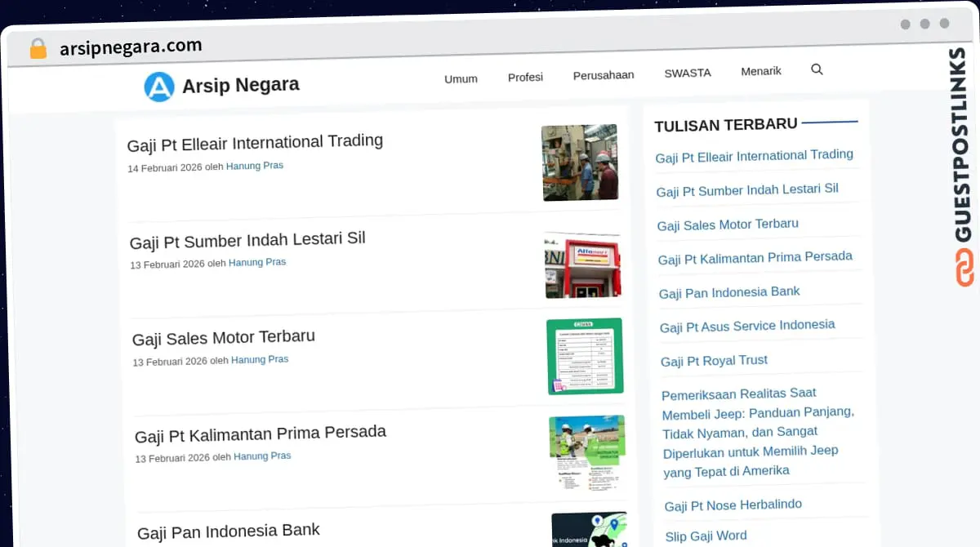Open the green salary table thumbnail
Viewport: 980px width, 547px height.
(585, 356)
